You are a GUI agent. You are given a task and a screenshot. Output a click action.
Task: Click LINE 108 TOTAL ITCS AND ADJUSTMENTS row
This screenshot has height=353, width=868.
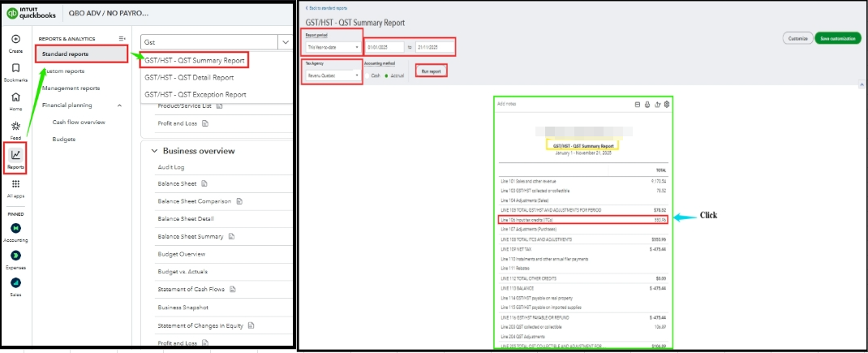click(x=583, y=239)
